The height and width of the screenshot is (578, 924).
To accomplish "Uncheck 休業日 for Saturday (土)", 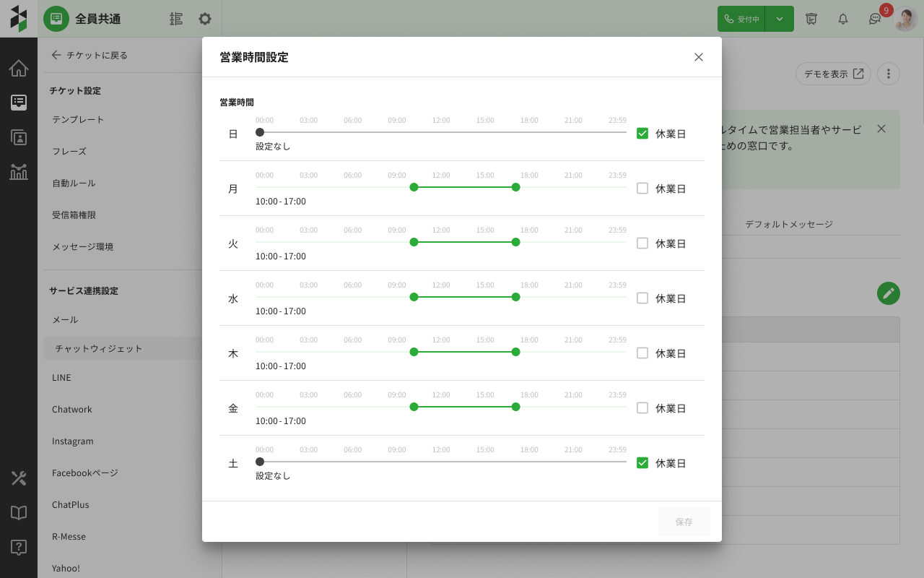I will click(642, 463).
